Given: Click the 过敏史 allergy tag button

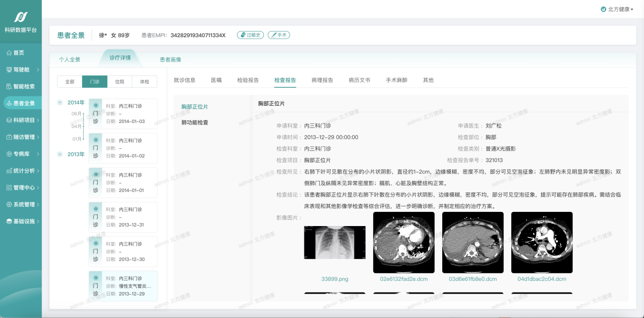Looking at the screenshot, I should click(251, 35).
